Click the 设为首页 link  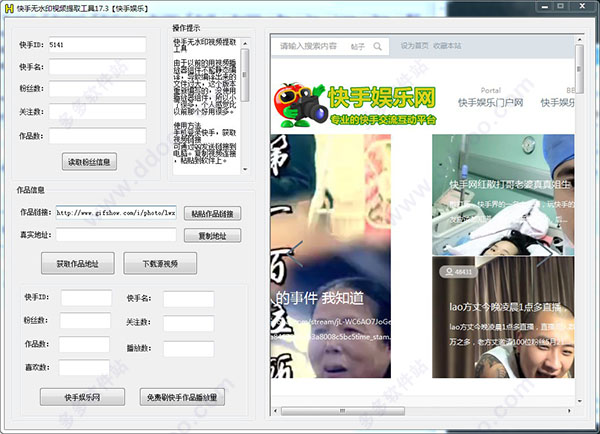click(414, 46)
